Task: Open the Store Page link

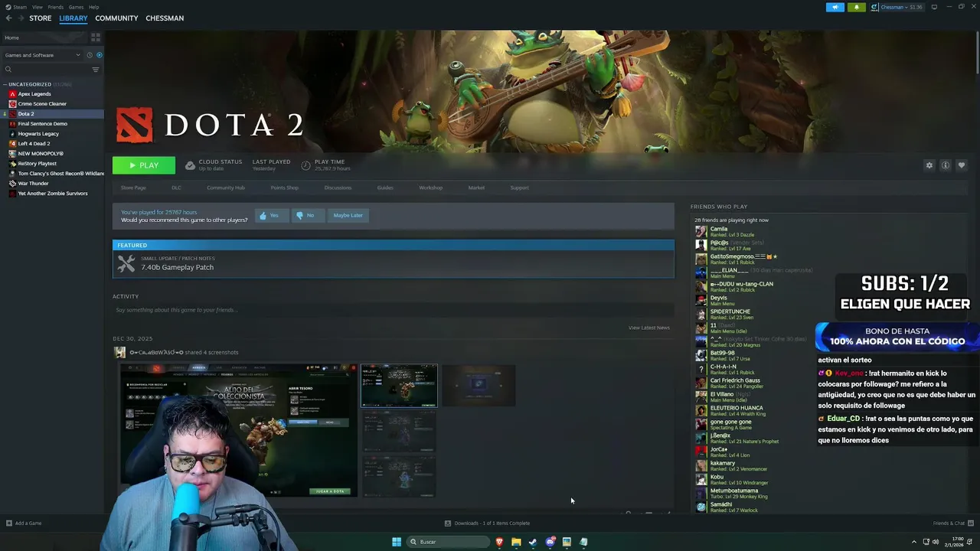Action: (133, 187)
